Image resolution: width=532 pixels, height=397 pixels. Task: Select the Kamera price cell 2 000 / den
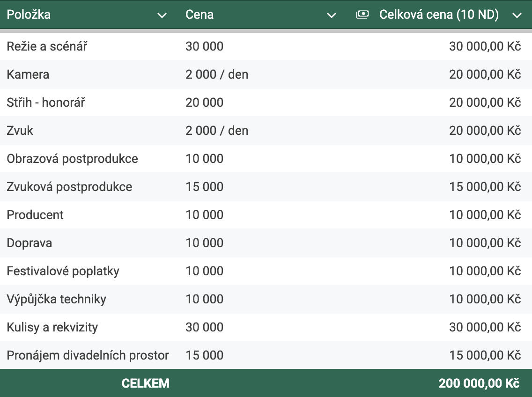[x=217, y=74]
